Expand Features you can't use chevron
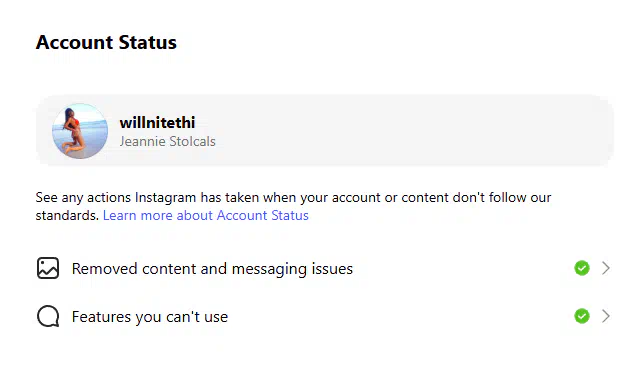Screen dimensions: 631x382 [606, 316]
